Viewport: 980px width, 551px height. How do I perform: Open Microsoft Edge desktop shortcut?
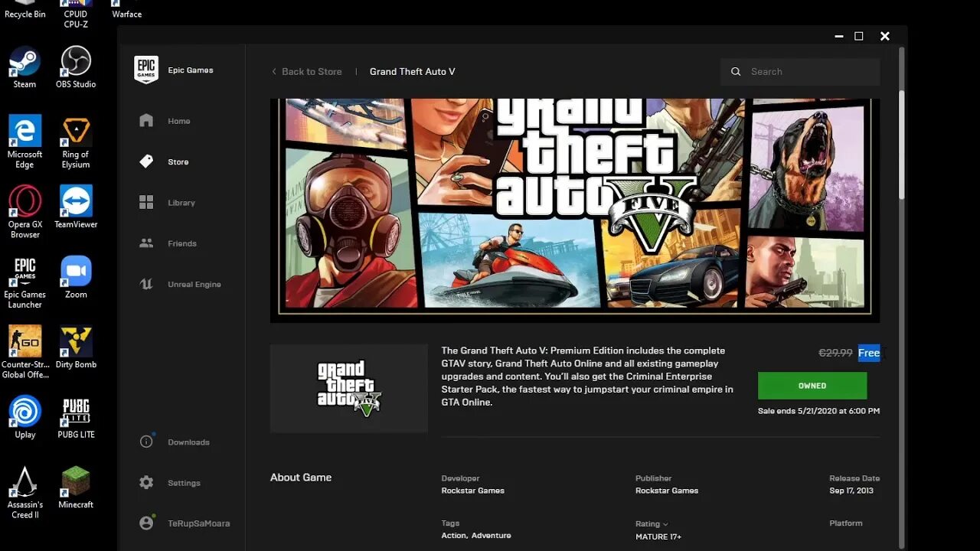(24, 142)
